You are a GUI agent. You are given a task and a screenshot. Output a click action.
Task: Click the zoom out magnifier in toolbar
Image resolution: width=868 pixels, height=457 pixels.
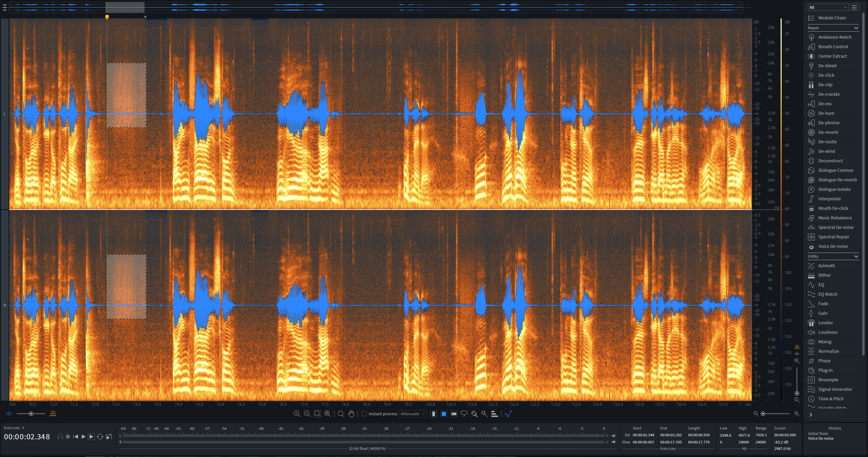click(x=307, y=414)
